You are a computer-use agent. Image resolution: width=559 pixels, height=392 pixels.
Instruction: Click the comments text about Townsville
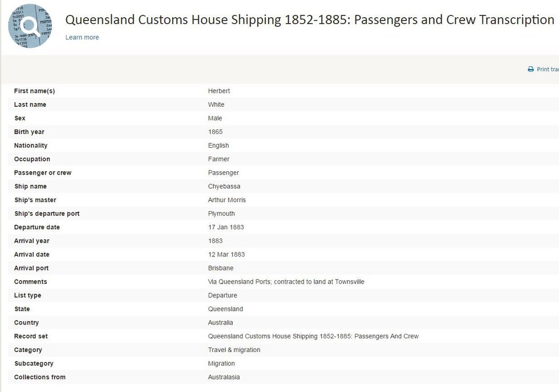(286, 282)
